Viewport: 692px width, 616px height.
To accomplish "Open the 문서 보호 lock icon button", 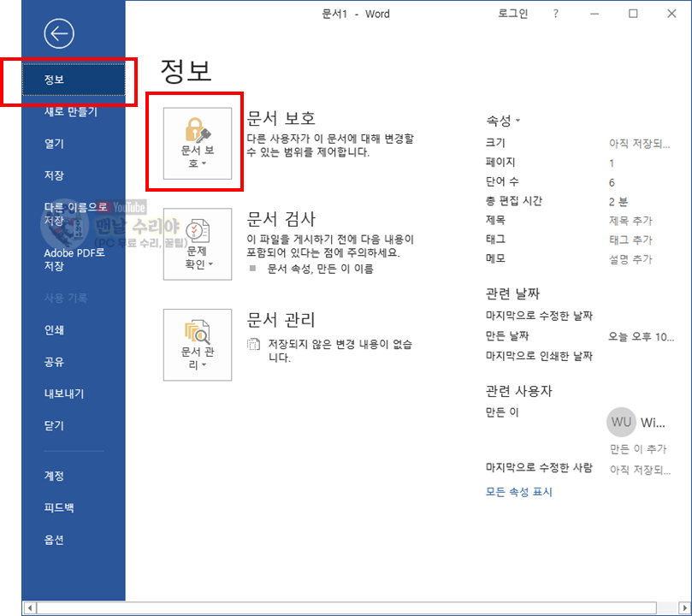I will (198, 144).
